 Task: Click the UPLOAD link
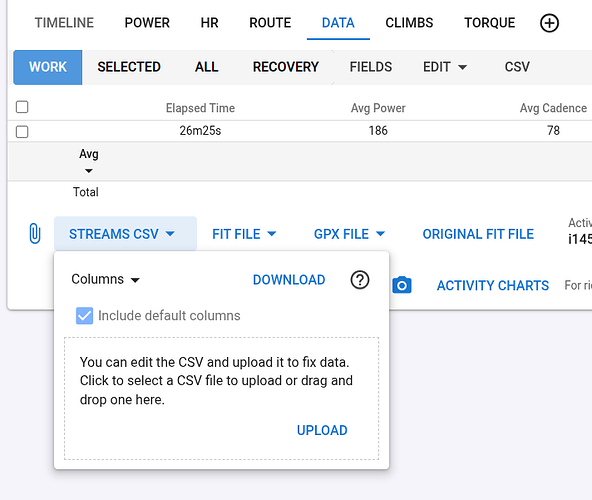[322, 430]
